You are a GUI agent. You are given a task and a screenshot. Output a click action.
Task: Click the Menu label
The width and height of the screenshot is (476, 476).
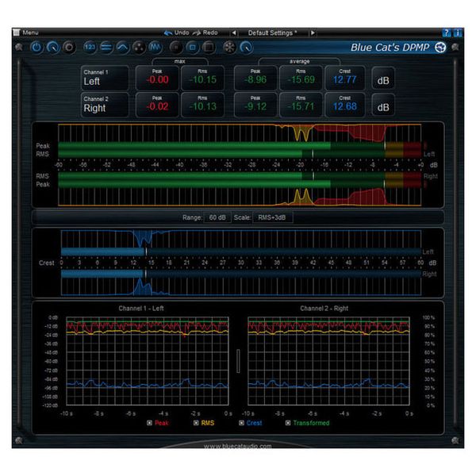[x=30, y=33]
